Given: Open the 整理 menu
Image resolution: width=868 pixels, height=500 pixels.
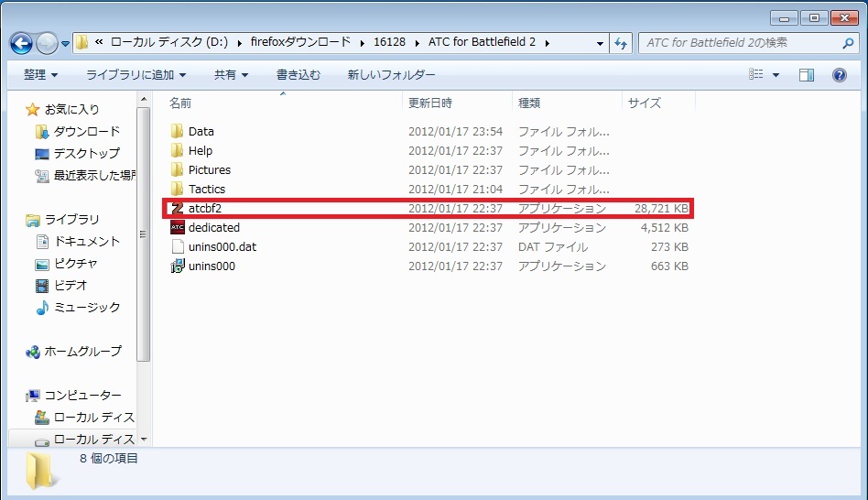Looking at the screenshot, I should (x=40, y=75).
